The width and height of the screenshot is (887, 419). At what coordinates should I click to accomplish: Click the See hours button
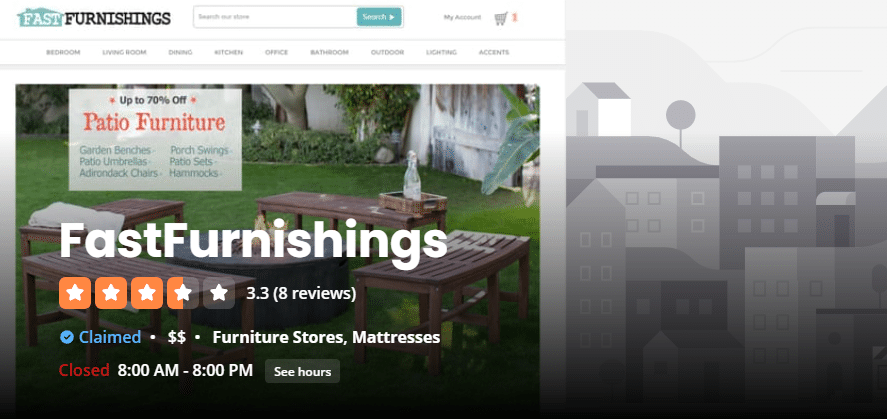point(303,372)
